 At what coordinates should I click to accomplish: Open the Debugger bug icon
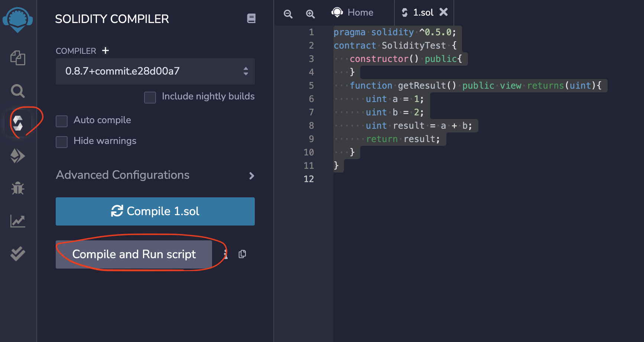click(18, 188)
